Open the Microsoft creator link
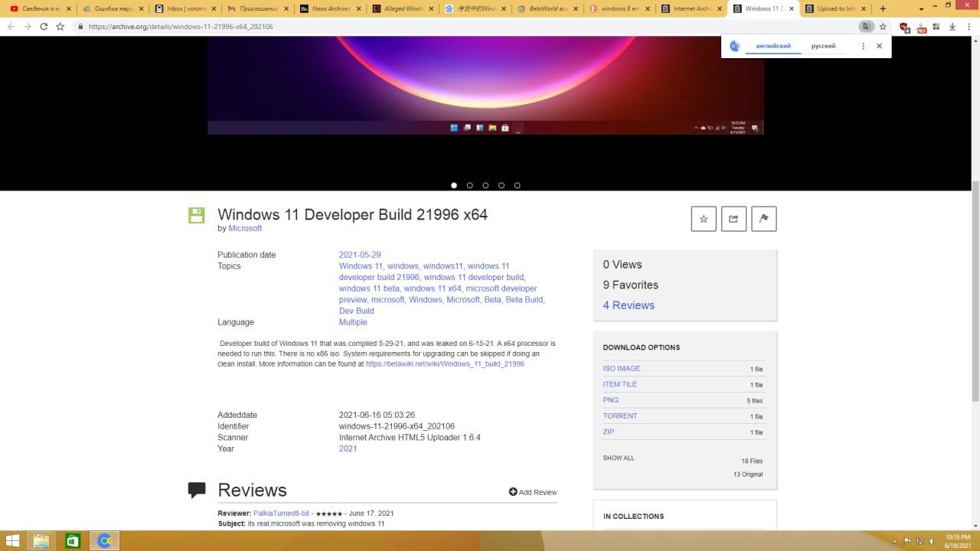This screenshot has width=980, height=551. click(245, 228)
